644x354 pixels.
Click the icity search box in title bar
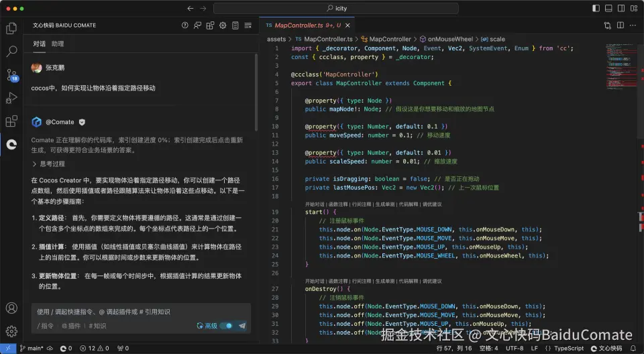click(x=336, y=8)
